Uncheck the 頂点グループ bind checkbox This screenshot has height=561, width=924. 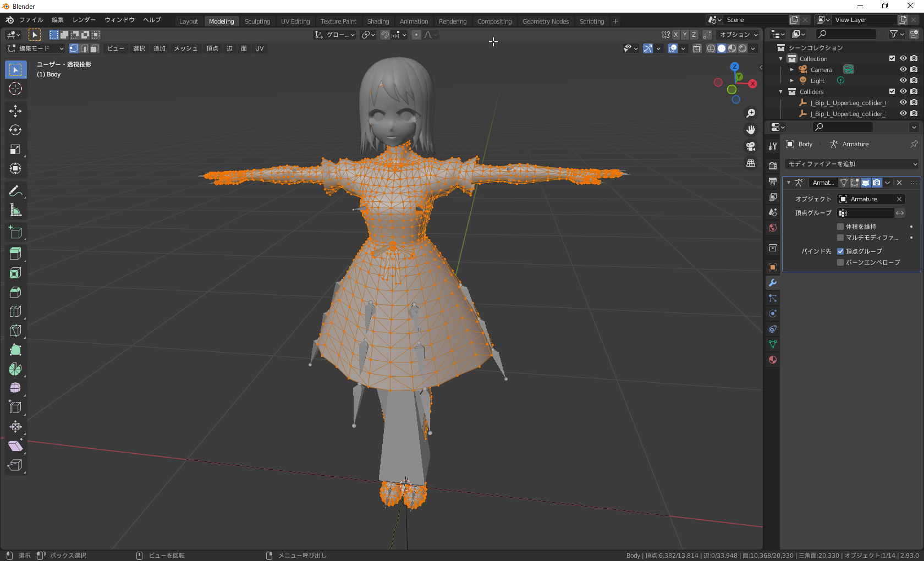(840, 251)
